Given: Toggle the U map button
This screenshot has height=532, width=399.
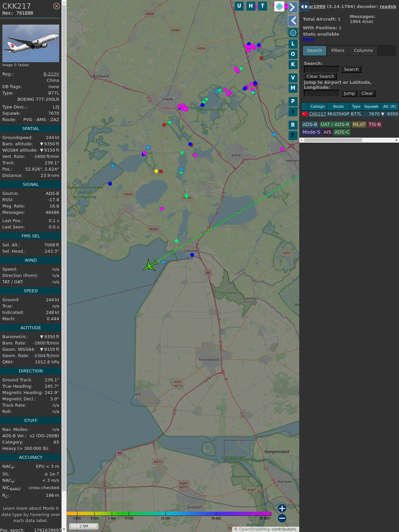Looking at the screenshot, I should click(x=239, y=6).
